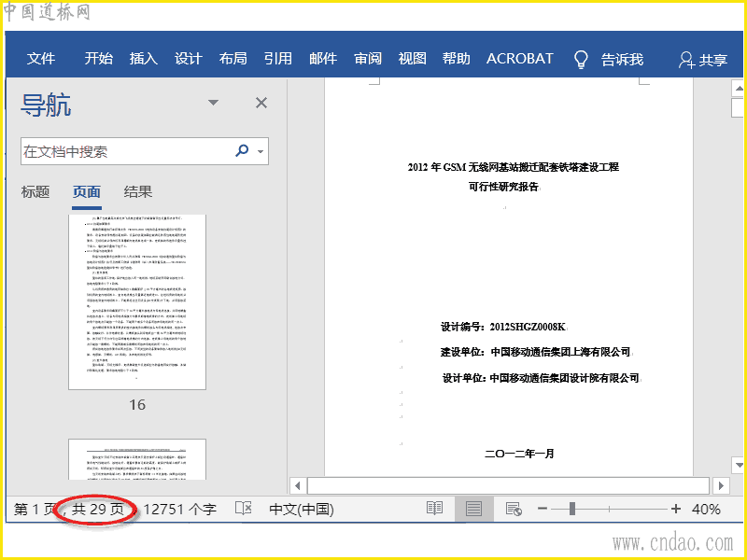This screenshot has width=747, height=560.
Task: Click the 设计单位 line in document
Action: coord(541,378)
